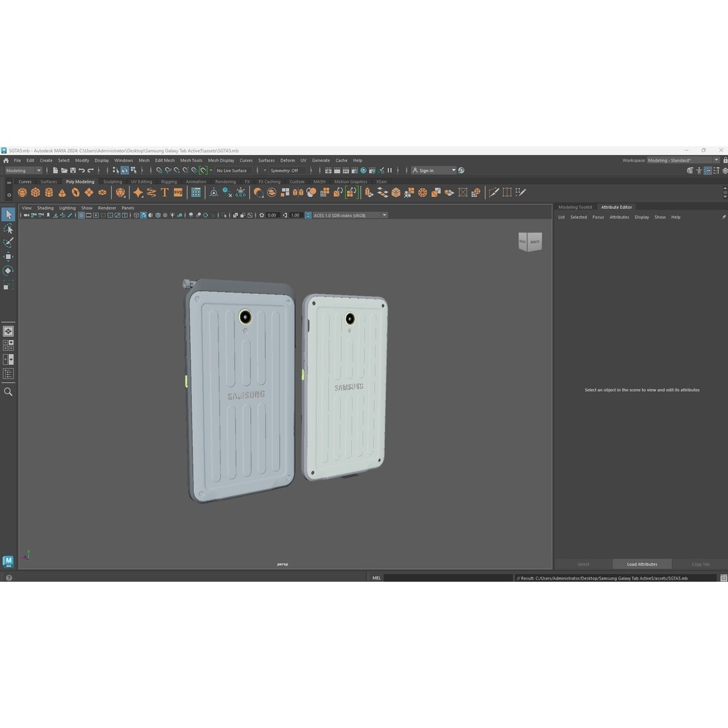Click the viewport exposure value field
This screenshot has width=728, height=728.
(272, 215)
